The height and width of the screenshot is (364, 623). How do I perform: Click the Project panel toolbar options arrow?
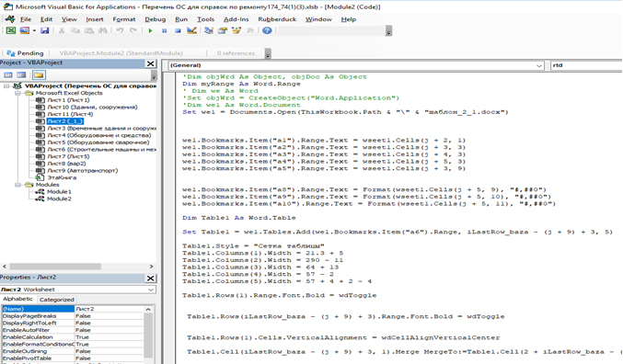[154, 75]
